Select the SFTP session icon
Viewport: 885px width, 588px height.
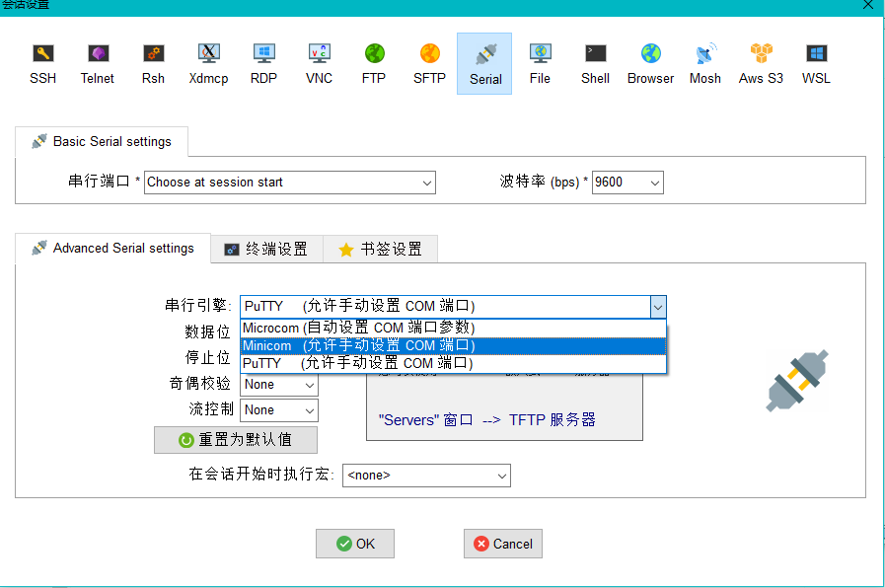tap(429, 63)
